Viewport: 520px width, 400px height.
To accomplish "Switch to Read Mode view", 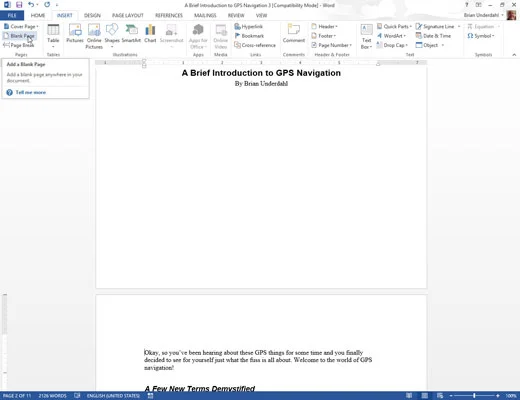I will pyautogui.click(x=409, y=396).
